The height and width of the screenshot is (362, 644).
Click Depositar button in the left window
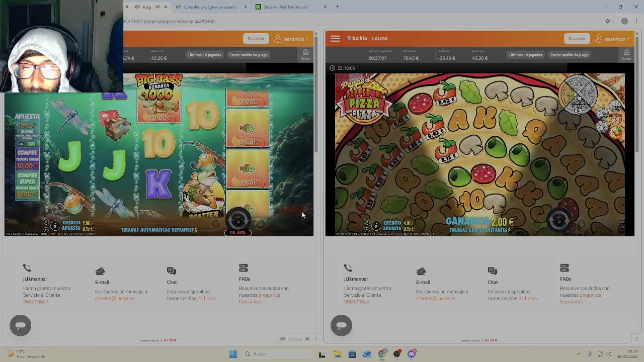click(256, 38)
